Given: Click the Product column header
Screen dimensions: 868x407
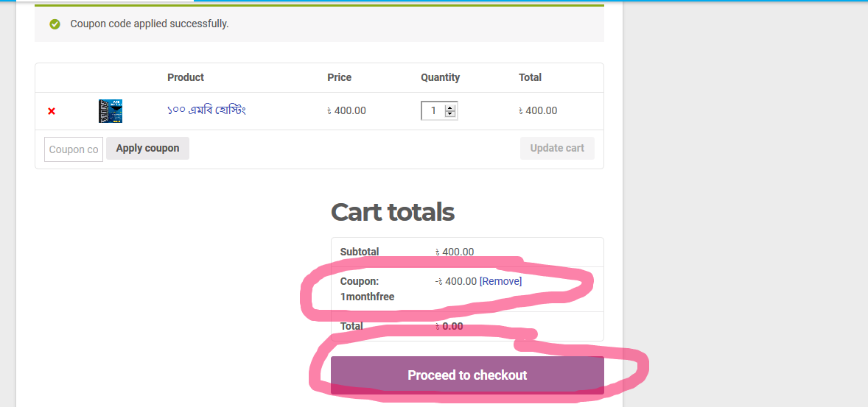Looking at the screenshot, I should [x=186, y=77].
